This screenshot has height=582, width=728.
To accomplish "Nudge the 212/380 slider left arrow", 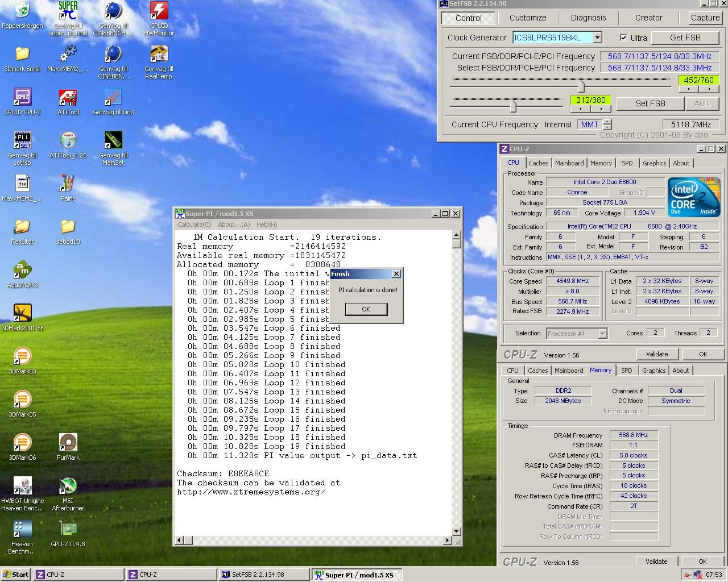I will 581,109.
